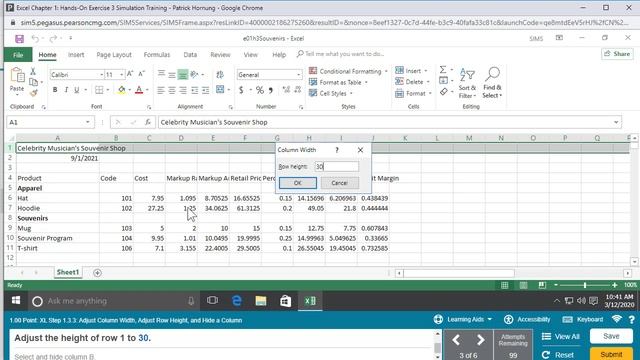Click the Borders icon
The image size is (640, 360).
pos(99,90)
